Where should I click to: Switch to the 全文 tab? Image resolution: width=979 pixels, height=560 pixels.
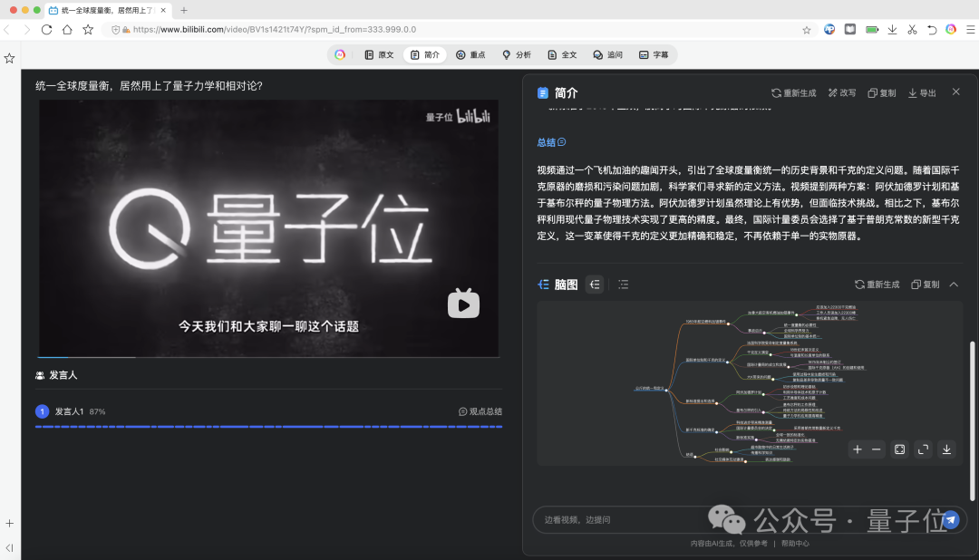tap(562, 54)
